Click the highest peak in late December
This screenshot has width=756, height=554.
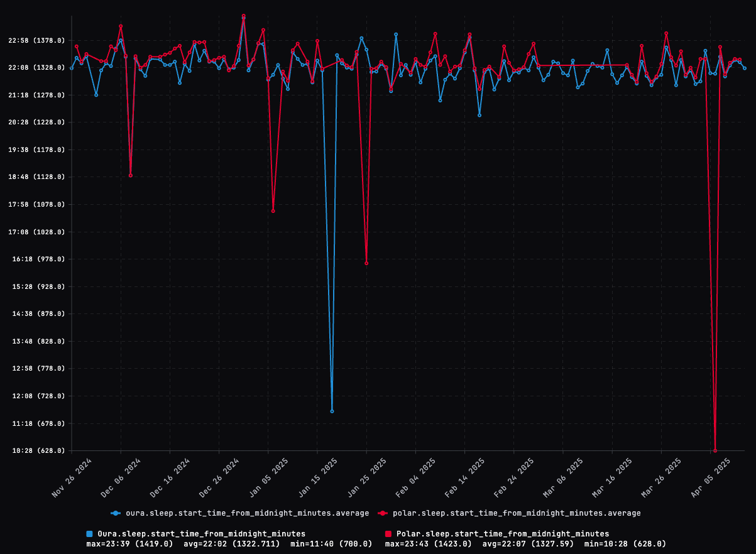coord(244,17)
